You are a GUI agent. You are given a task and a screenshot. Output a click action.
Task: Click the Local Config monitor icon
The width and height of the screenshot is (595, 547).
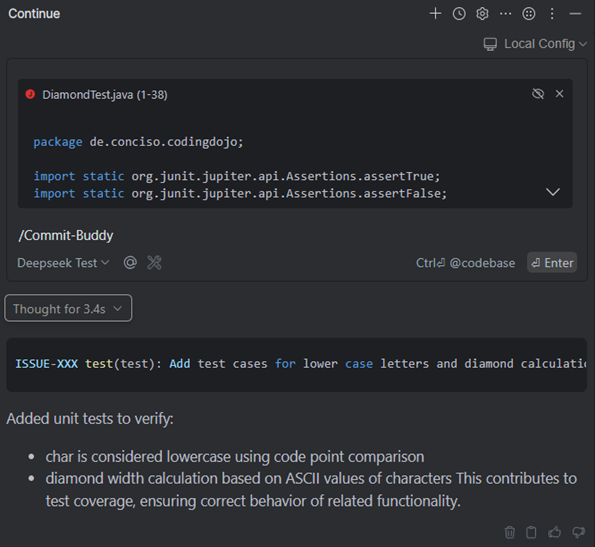point(490,44)
